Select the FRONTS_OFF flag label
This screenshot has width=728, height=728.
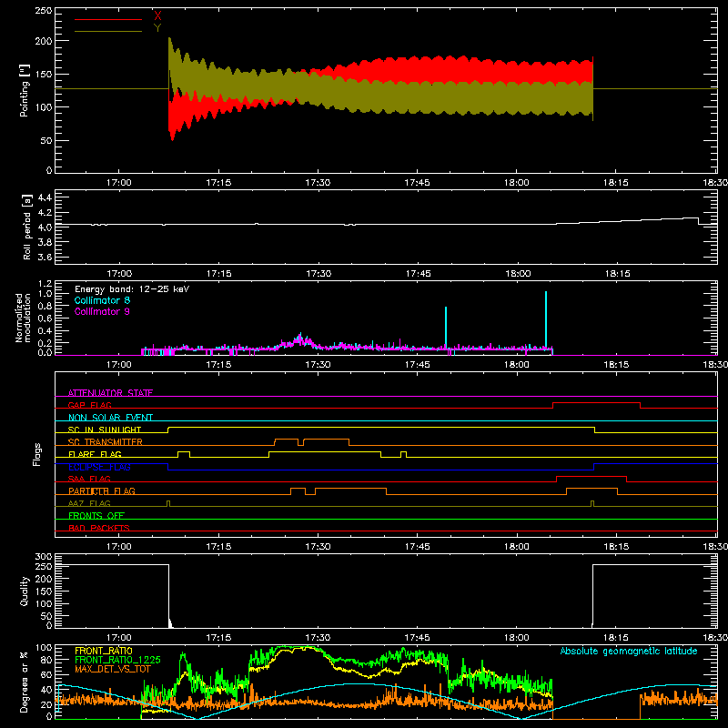[96, 515]
